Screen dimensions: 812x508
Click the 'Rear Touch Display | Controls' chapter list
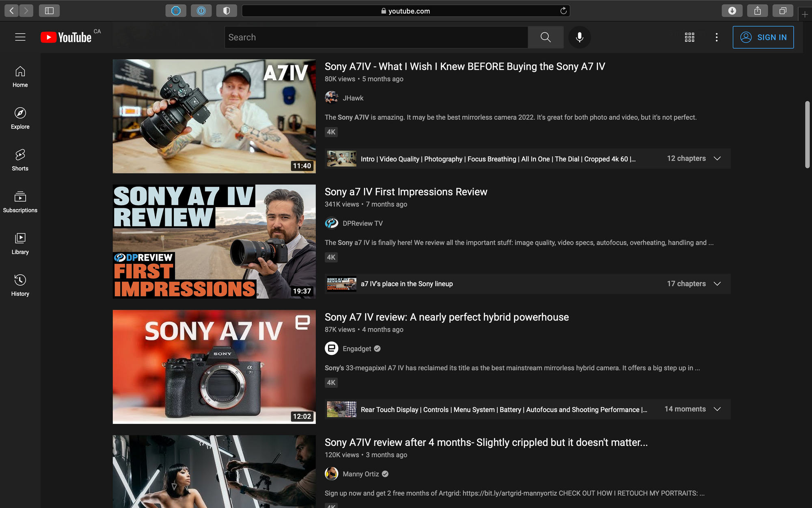click(504, 409)
